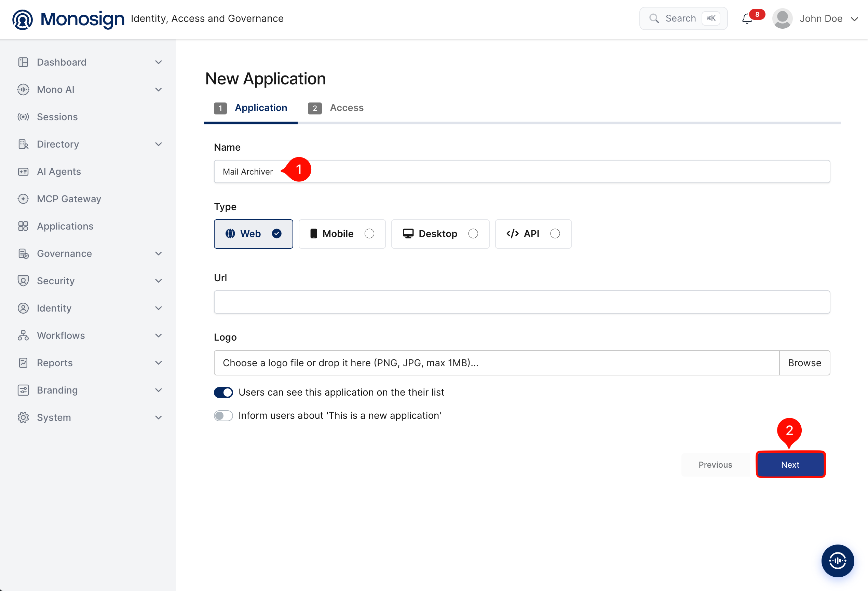Click the Next button
Screen dimensions: 868x591
[790, 465]
